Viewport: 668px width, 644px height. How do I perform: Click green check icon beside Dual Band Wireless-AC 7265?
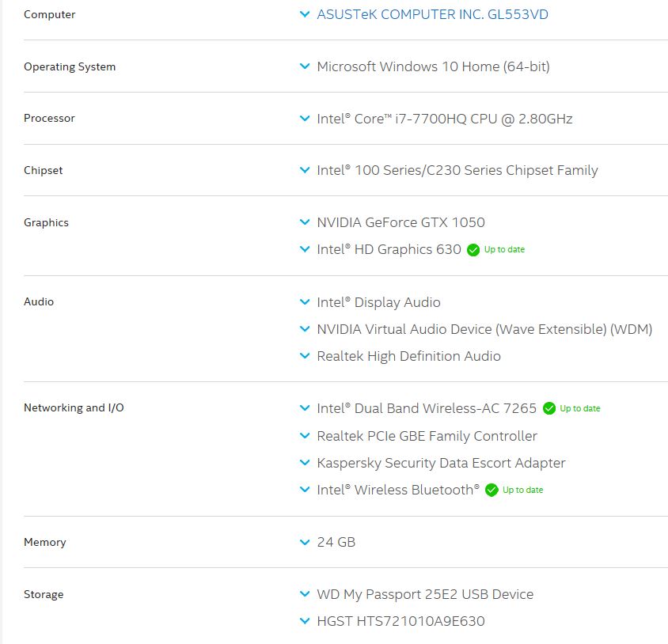tap(549, 408)
